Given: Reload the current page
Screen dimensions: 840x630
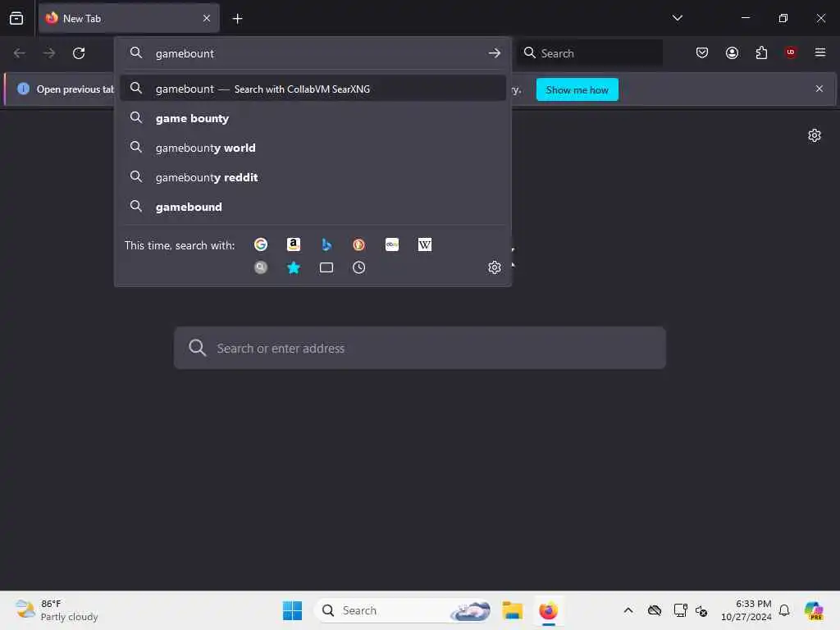Looking at the screenshot, I should [79, 53].
